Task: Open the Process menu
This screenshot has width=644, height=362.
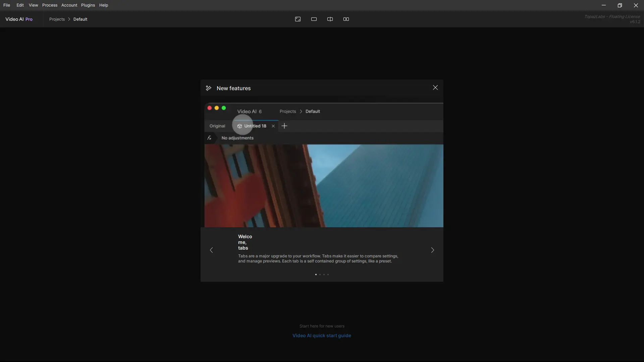Action: (x=50, y=5)
